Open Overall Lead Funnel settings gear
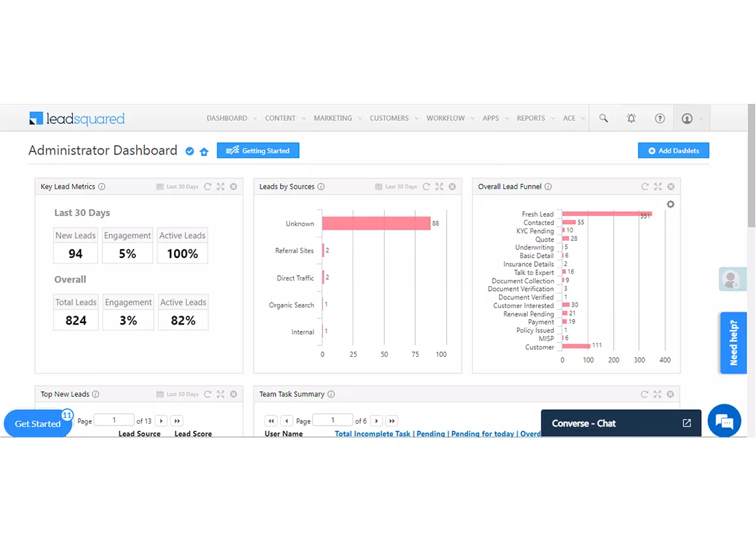 point(670,204)
